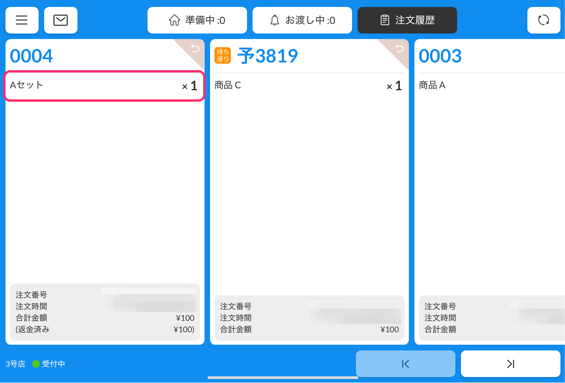The image size is (565, 383).
Task: Click the 受付中 status indicator
Action: [49, 364]
